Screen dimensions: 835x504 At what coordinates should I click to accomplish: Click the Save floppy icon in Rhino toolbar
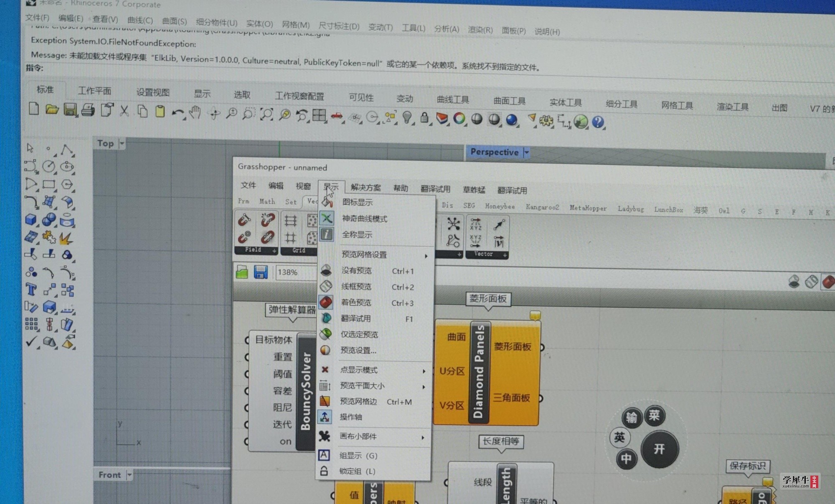pyautogui.click(x=70, y=110)
